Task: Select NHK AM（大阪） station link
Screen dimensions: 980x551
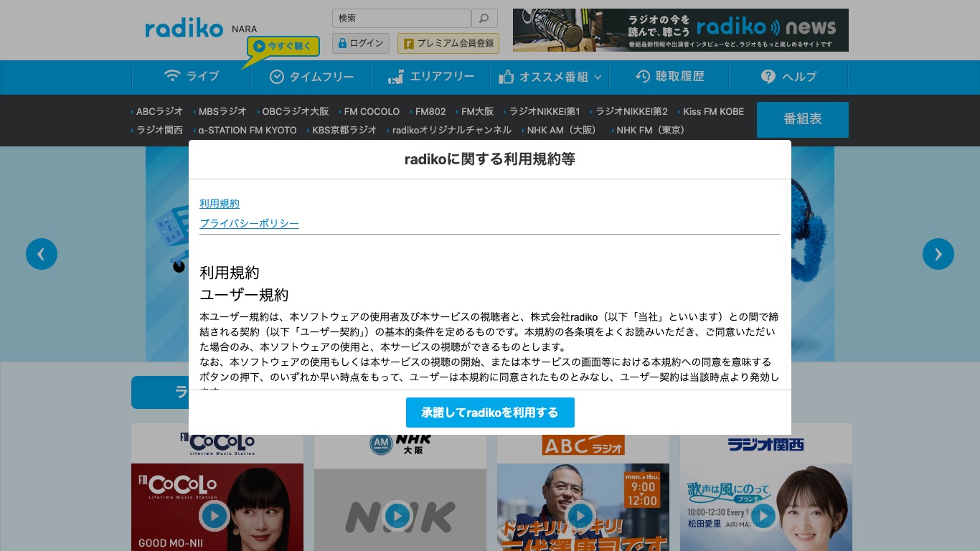Action: tap(562, 130)
